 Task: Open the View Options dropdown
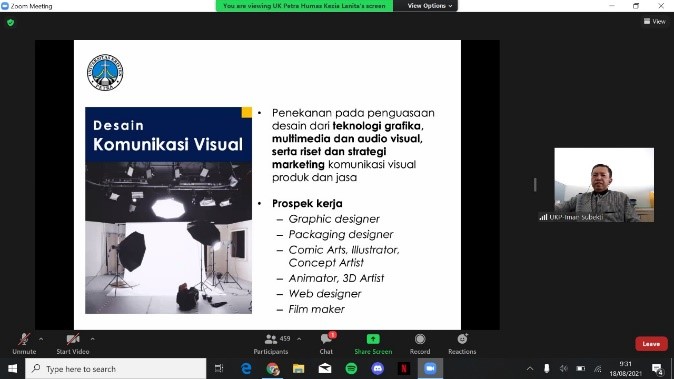point(430,6)
